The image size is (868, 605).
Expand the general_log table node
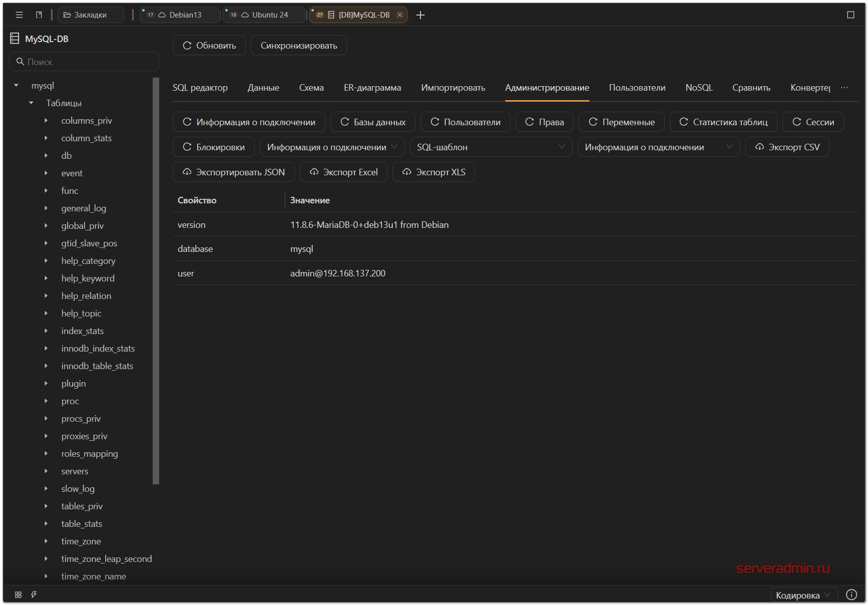pos(46,208)
